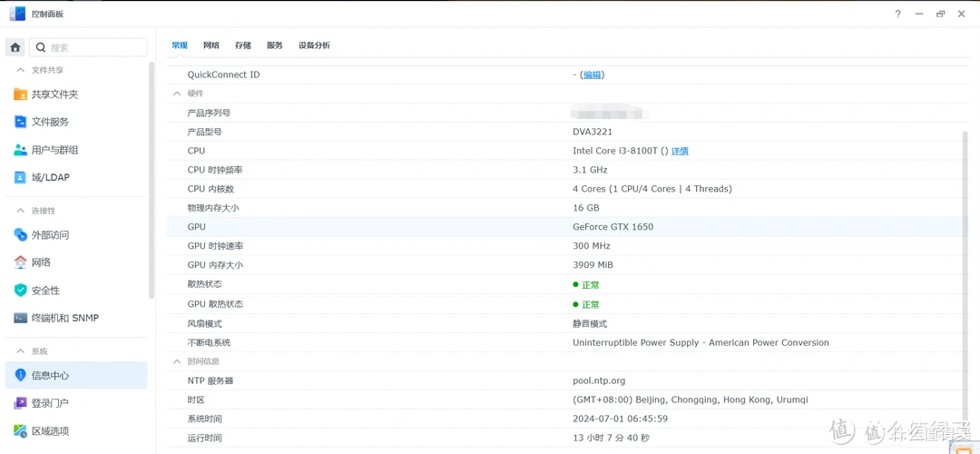Viewport: 980px width, 454px height.
Task: Click the QuickConnect ID Edit (编辑) link
Action: (593, 75)
